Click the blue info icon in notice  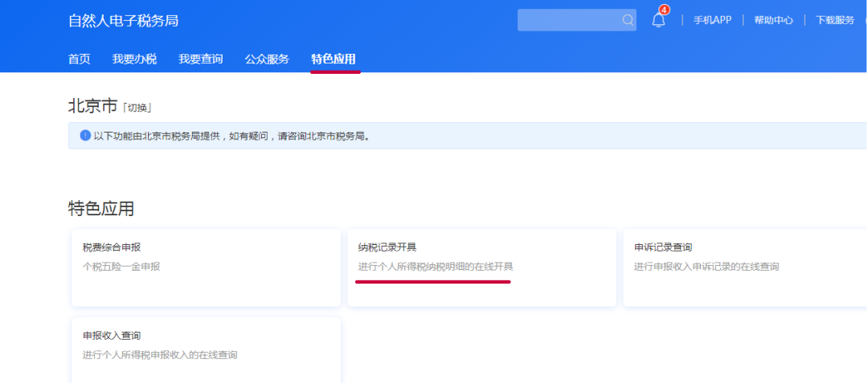pos(85,136)
